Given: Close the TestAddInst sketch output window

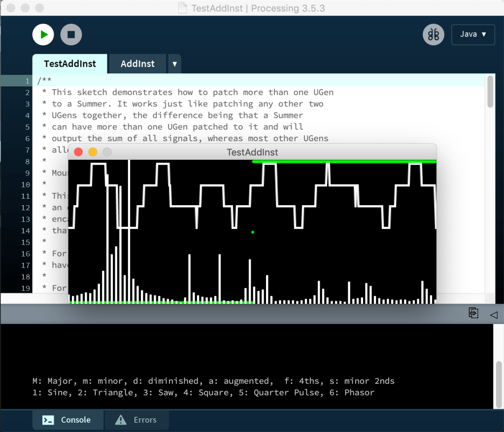Looking at the screenshot, I should 78,152.
